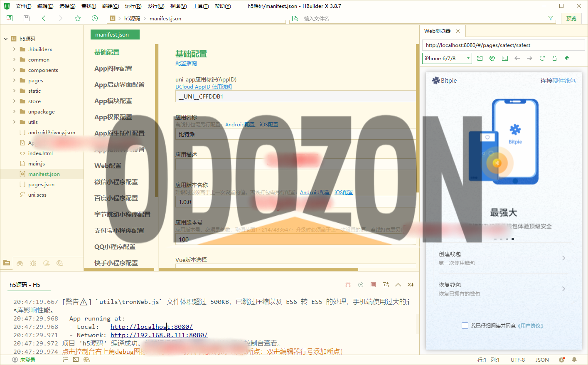
Task: Click the 创建钱包 option row
Action: point(504,258)
